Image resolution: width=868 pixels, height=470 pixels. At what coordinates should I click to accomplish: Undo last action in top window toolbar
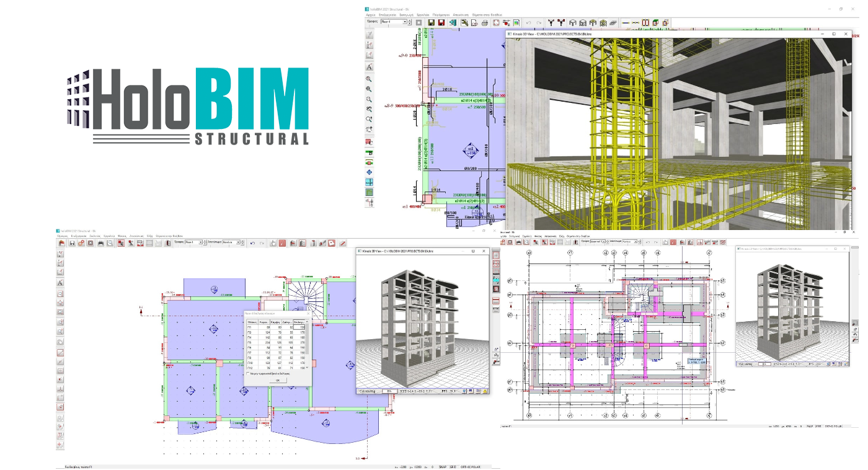pyautogui.click(x=528, y=23)
